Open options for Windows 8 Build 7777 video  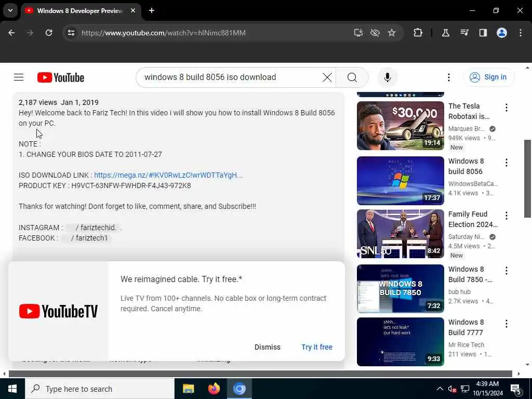506,323
